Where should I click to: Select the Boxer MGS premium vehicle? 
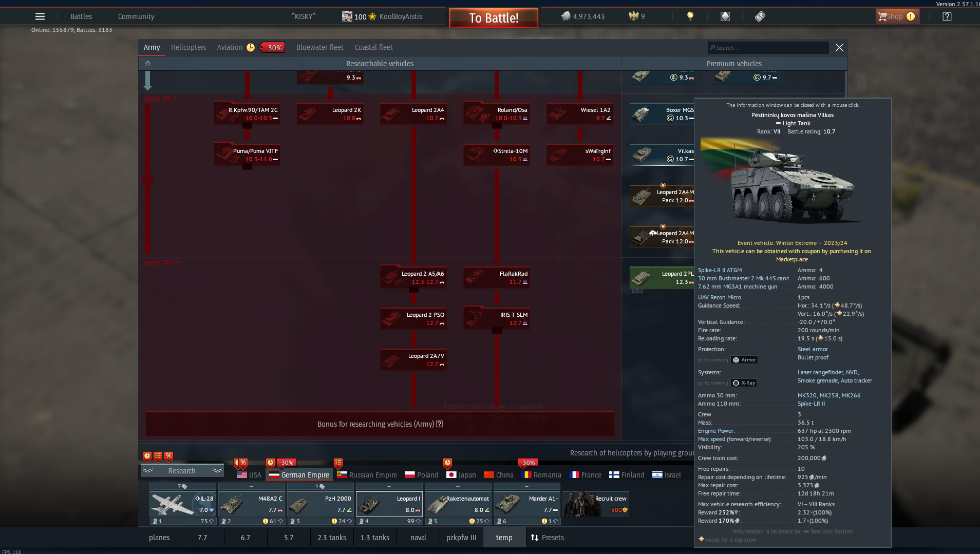coord(662,114)
